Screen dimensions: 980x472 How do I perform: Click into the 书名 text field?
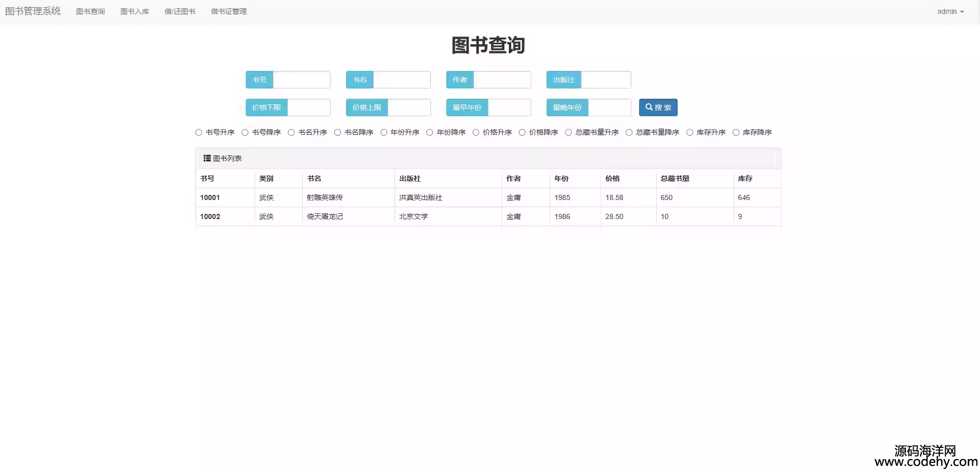click(x=402, y=80)
